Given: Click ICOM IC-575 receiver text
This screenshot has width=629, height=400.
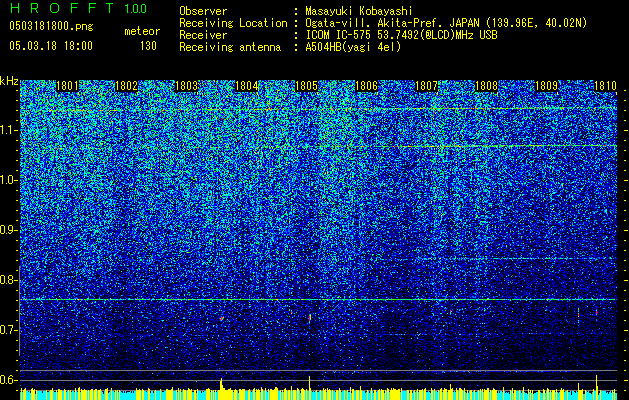Looking at the screenshot, I should tap(401, 35).
